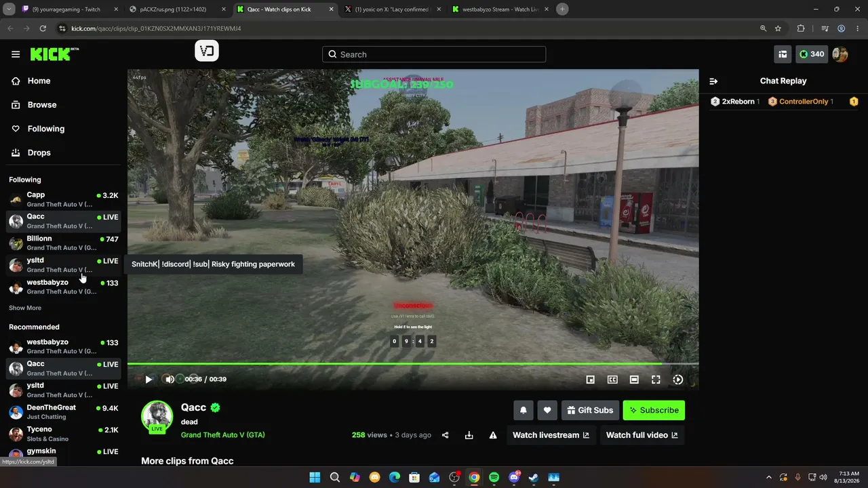This screenshot has width=868, height=488.
Task: Click the green Subscribe button
Action: (654, 410)
